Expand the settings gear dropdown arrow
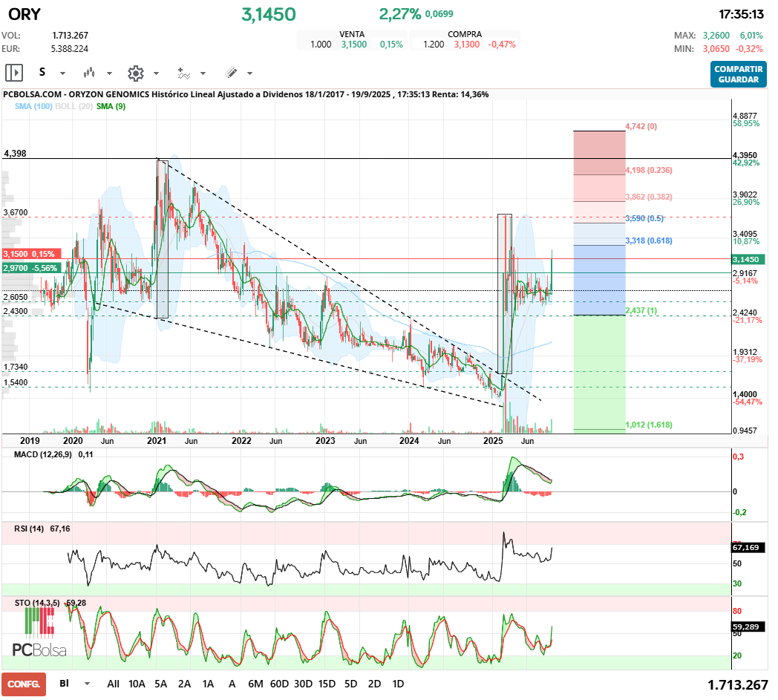This screenshot has width=778, height=700. click(156, 73)
